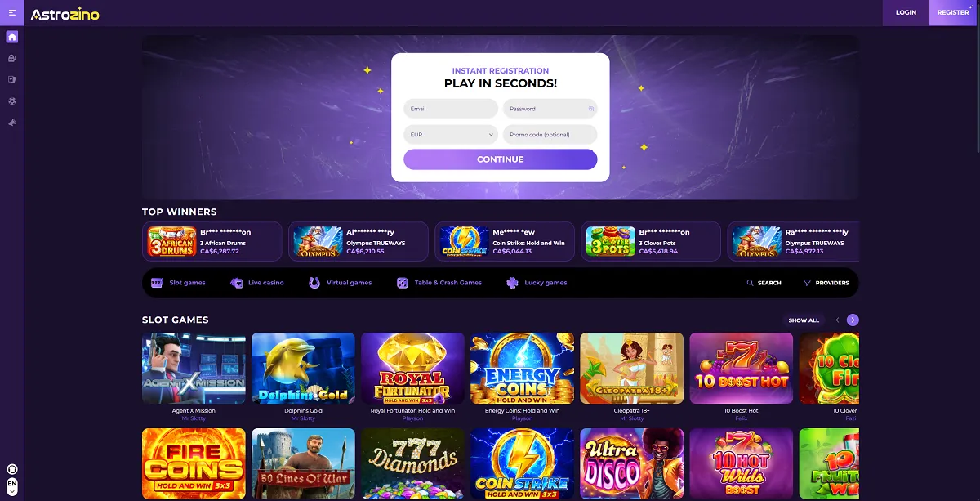Click the search magnifier icon
The height and width of the screenshot is (501, 980).
pyautogui.click(x=751, y=283)
